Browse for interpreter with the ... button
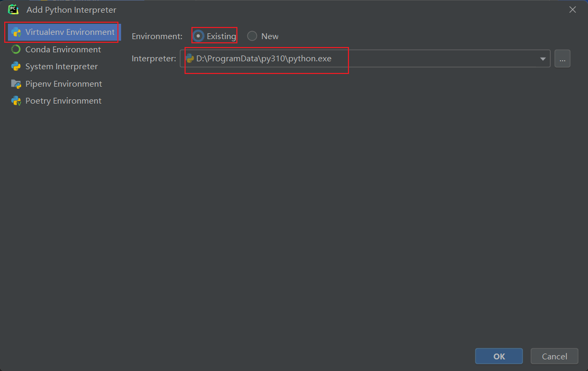The image size is (588, 371). coord(562,59)
